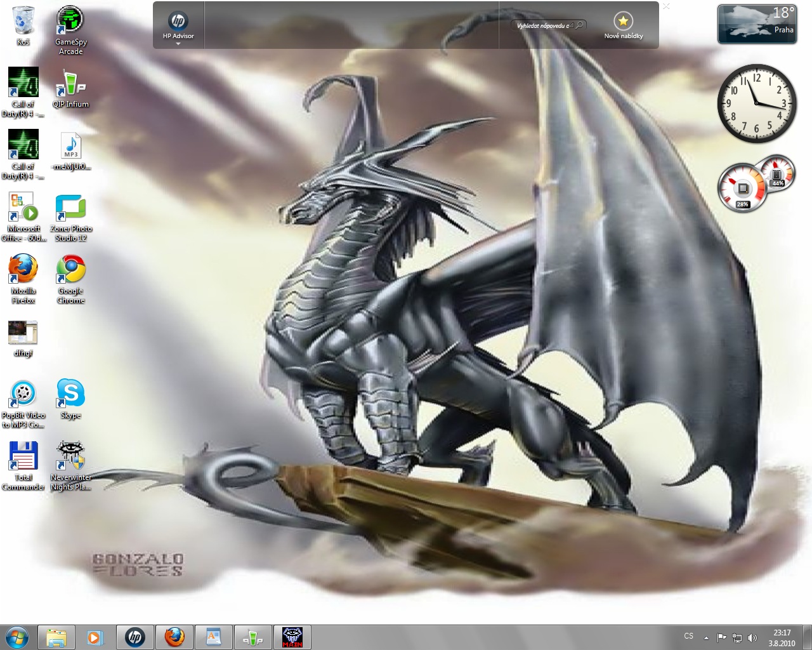Image resolution: width=812 pixels, height=650 pixels.
Task: Click the Nové nabídky star button
Action: [x=623, y=22]
